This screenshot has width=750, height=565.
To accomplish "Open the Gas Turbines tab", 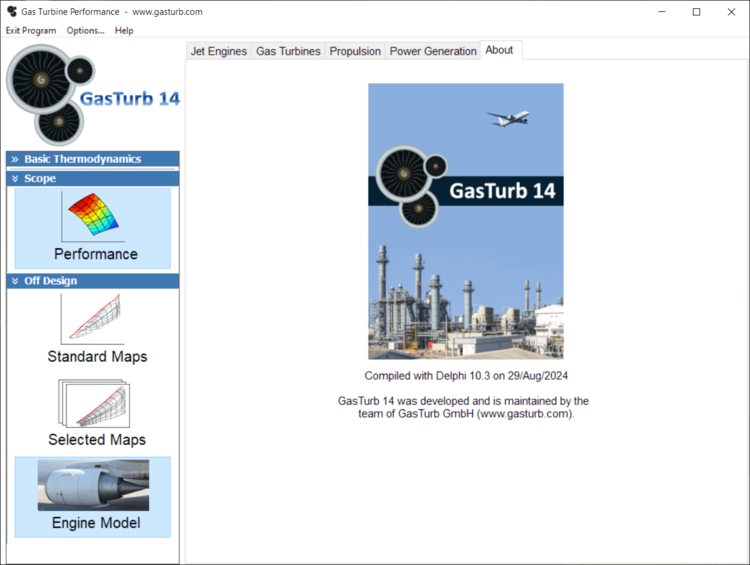I will (288, 51).
